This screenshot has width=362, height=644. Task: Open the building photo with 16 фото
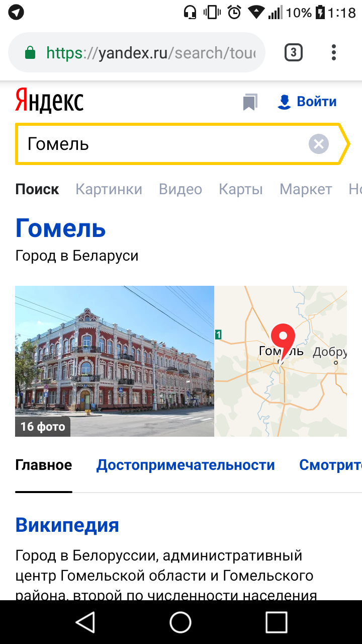pos(115,361)
